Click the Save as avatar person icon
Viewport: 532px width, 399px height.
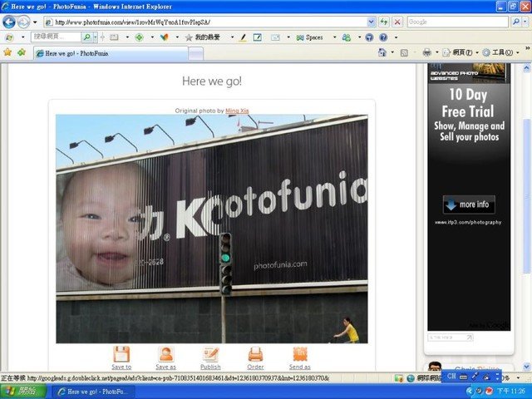[166, 354]
